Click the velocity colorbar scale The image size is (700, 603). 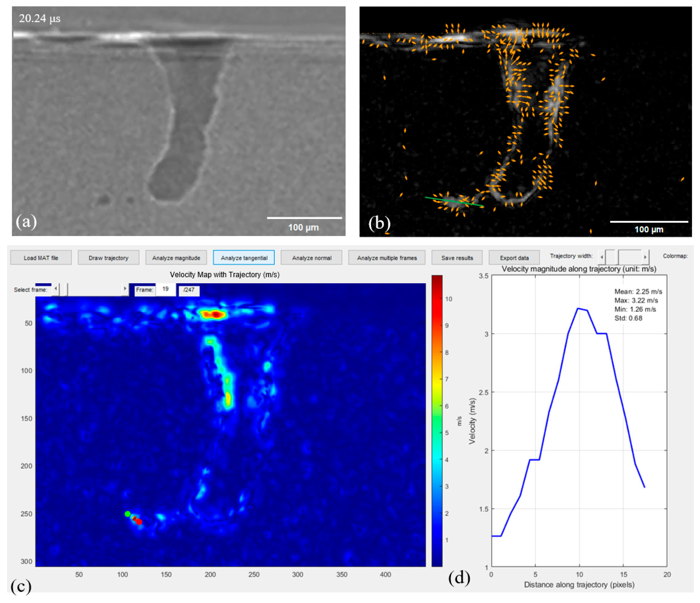pyautogui.click(x=437, y=421)
